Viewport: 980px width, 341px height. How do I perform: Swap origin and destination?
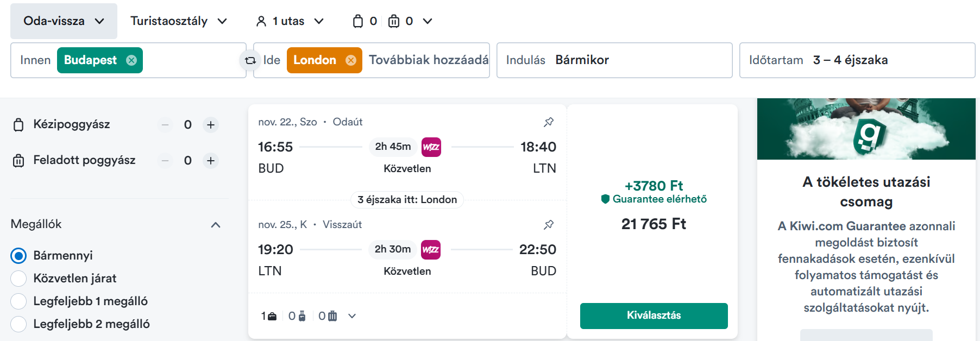point(250,60)
